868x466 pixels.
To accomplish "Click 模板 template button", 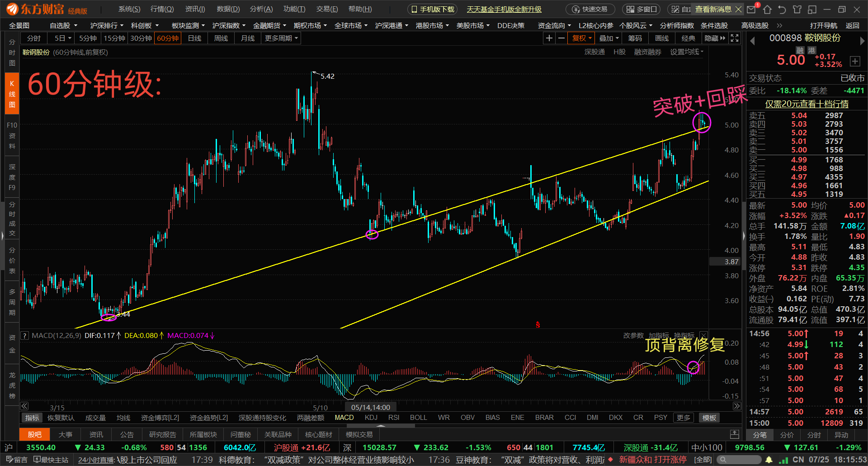I will pyautogui.click(x=709, y=418).
